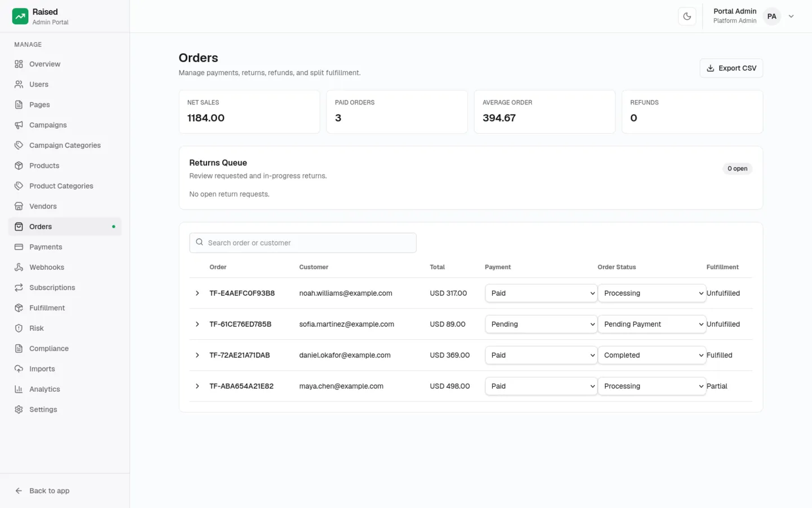Image resolution: width=812 pixels, height=508 pixels.
Task: Open Users menu item
Action: 65,84
